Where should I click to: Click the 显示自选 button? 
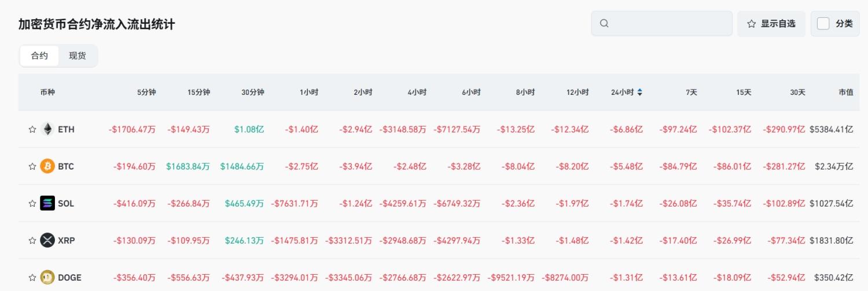[x=771, y=24]
